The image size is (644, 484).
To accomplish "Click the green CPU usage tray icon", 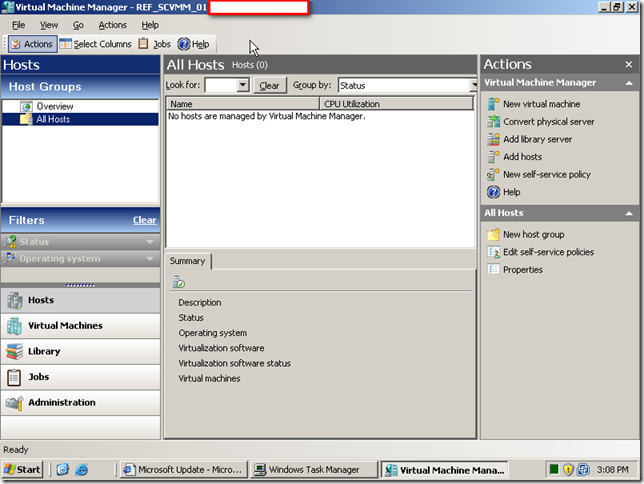I will (554, 469).
